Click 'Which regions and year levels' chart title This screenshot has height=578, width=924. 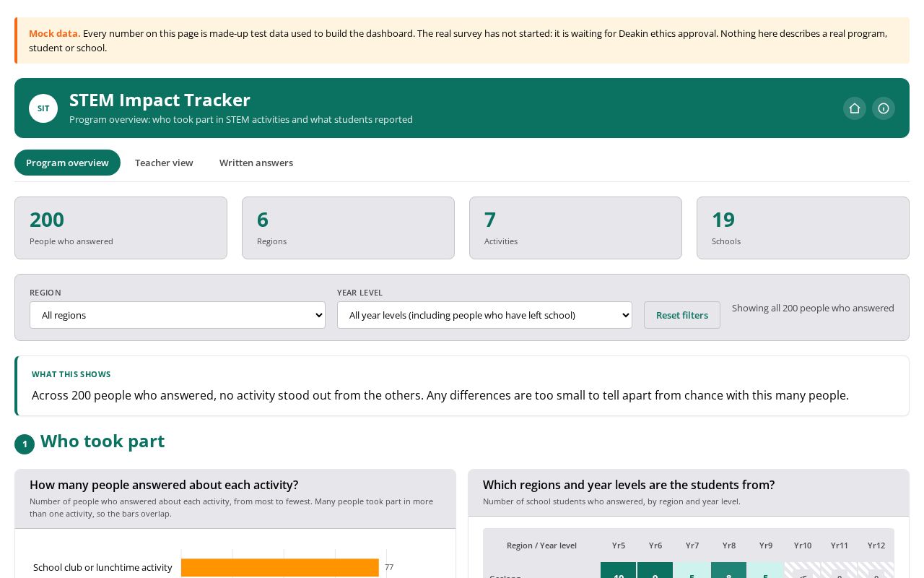click(629, 485)
